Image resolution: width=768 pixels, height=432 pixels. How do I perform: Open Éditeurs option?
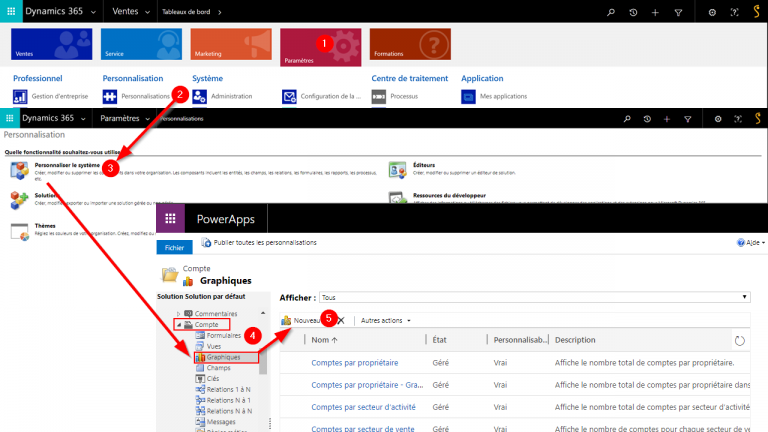point(424,165)
